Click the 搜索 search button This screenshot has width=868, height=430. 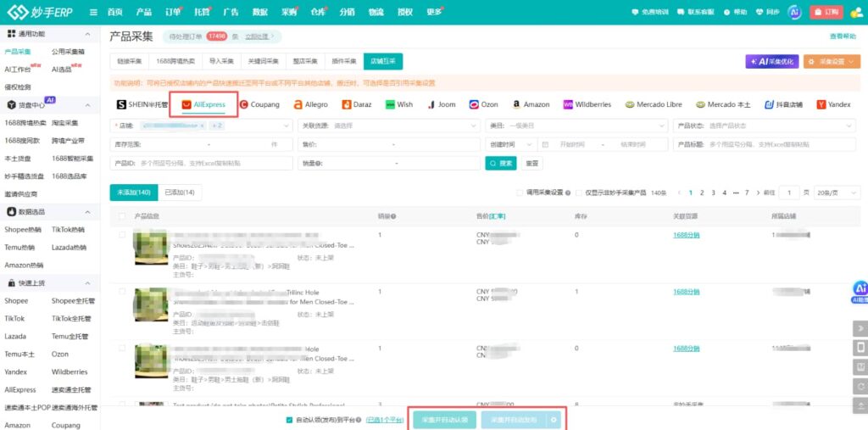pyautogui.click(x=501, y=164)
